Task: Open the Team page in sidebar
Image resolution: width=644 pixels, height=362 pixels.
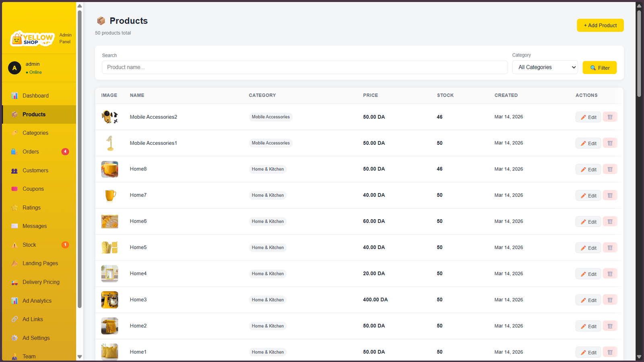Action: pyautogui.click(x=39, y=356)
